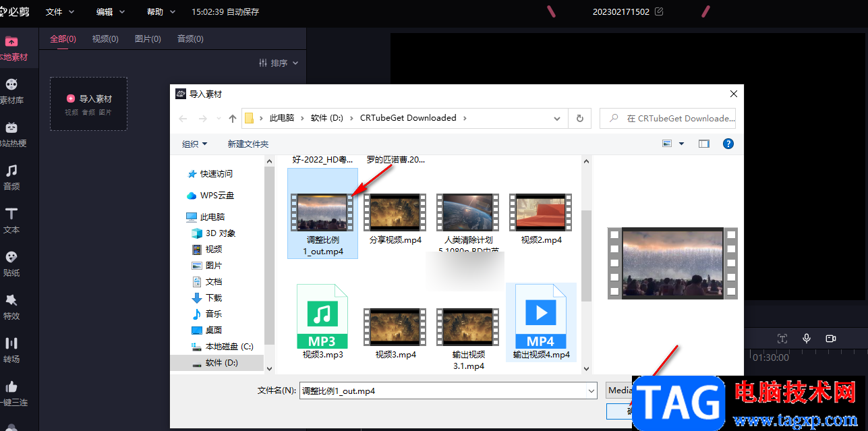Image resolution: width=868 pixels, height=431 pixels.
Task: Select the file 分享视频.mp4
Action: tap(396, 219)
